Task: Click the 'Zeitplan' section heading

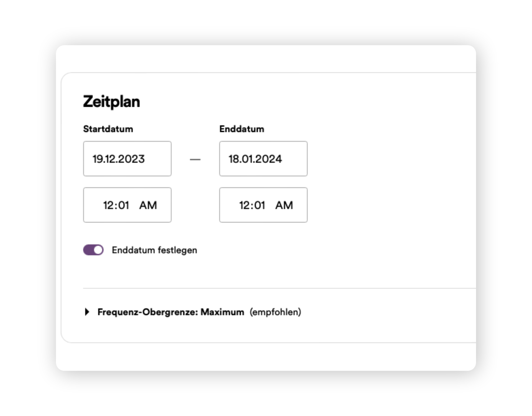Action: click(111, 102)
